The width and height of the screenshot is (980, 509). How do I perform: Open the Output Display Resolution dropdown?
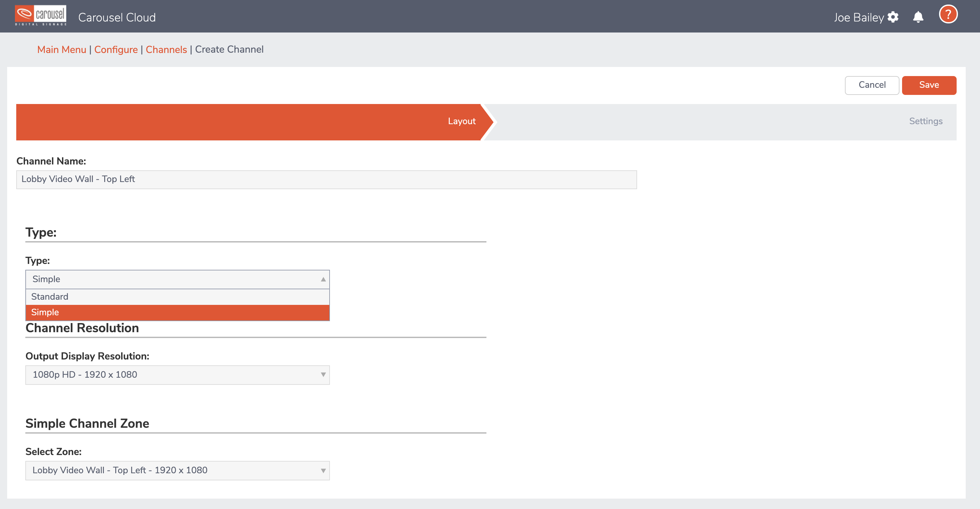pos(177,375)
